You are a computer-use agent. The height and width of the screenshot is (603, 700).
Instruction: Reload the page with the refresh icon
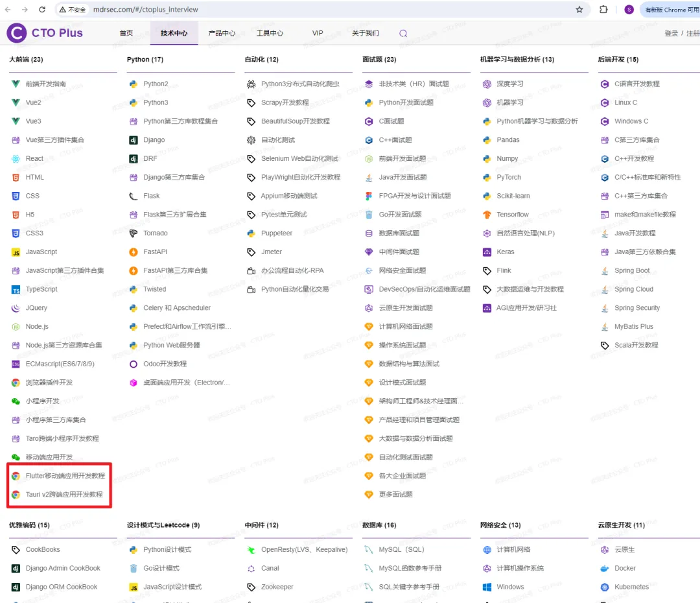(42, 9)
